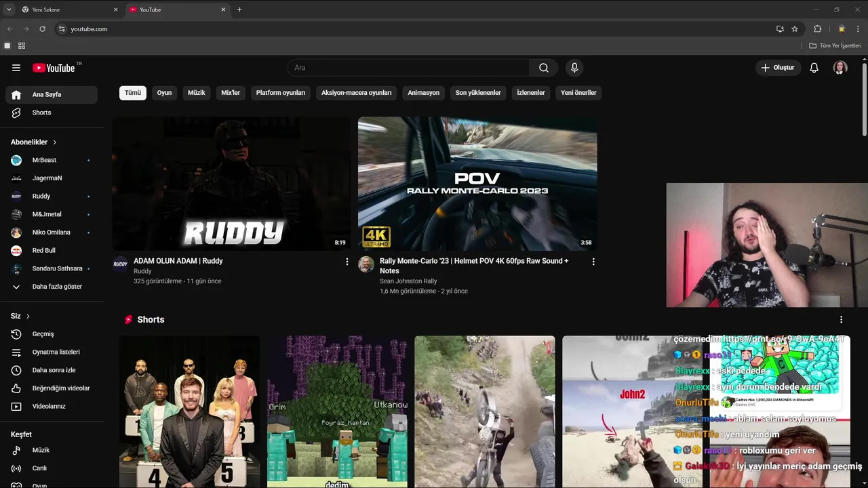Image resolution: width=868 pixels, height=488 pixels.
Task: Open Oynatma listeleri playlists
Action: [x=52, y=352]
